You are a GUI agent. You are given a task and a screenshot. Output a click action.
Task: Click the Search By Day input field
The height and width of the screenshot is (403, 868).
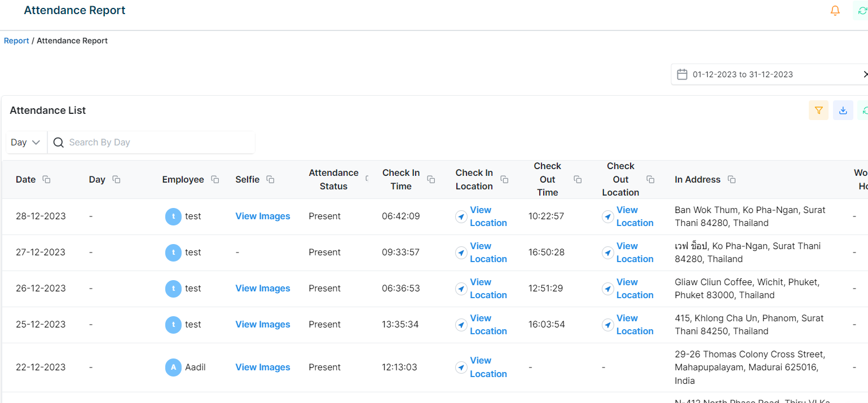[158, 143]
